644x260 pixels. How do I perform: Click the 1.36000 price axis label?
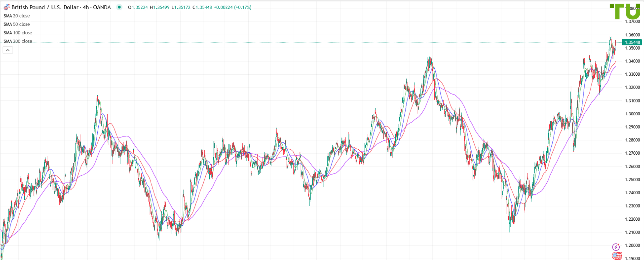[x=632, y=35]
